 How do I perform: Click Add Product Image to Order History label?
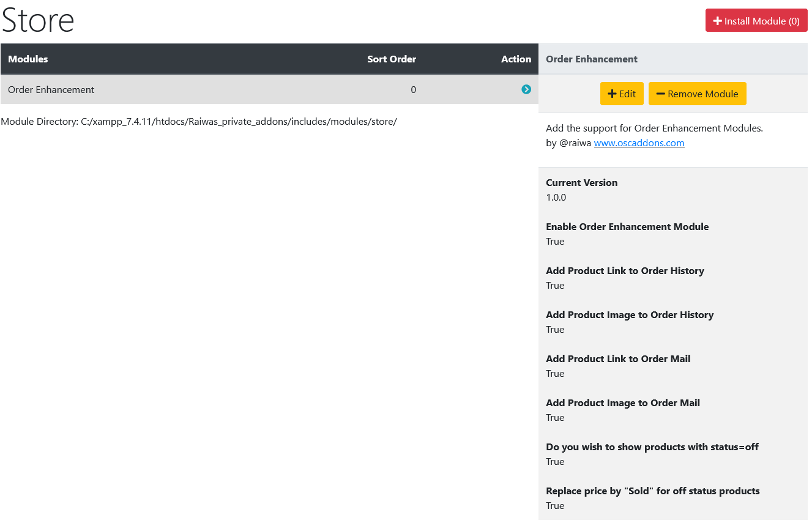pos(630,315)
